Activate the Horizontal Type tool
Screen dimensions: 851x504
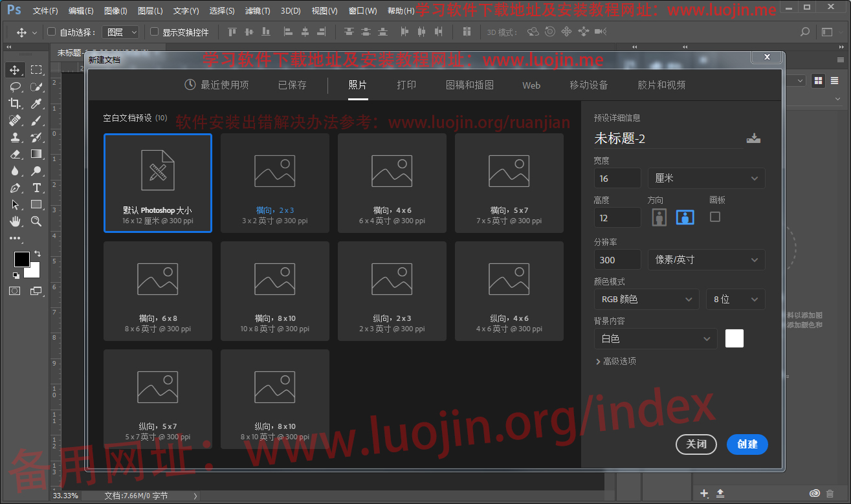tap(36, 188)
